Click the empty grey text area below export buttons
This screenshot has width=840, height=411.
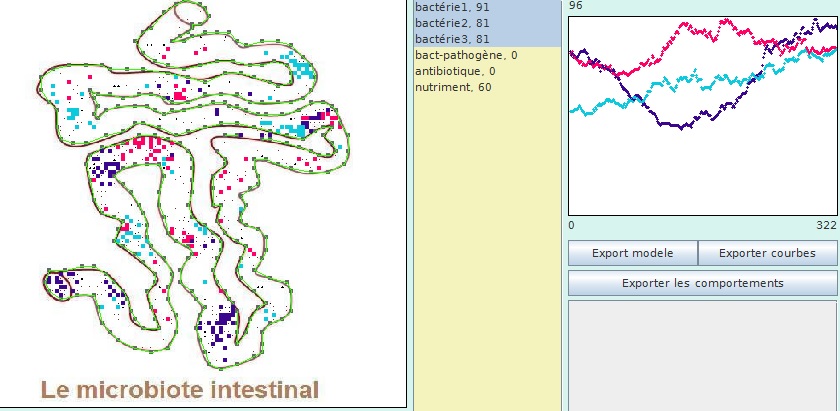click(702, 355)
